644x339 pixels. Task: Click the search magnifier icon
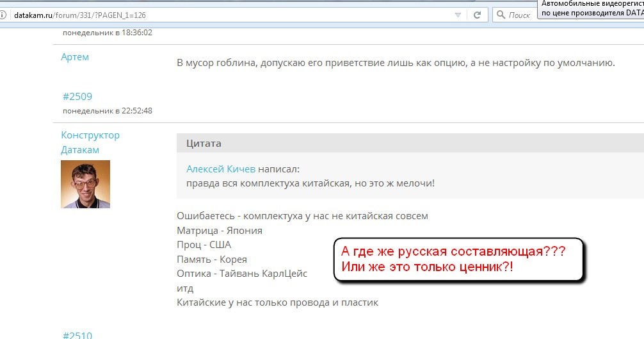pos(501,14)
